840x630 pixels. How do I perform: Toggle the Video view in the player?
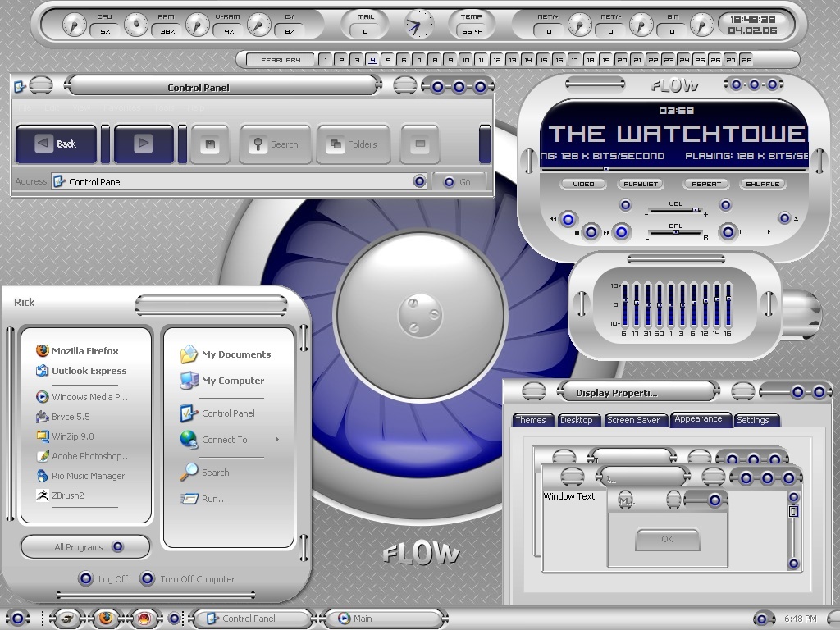tap(583, 184)
